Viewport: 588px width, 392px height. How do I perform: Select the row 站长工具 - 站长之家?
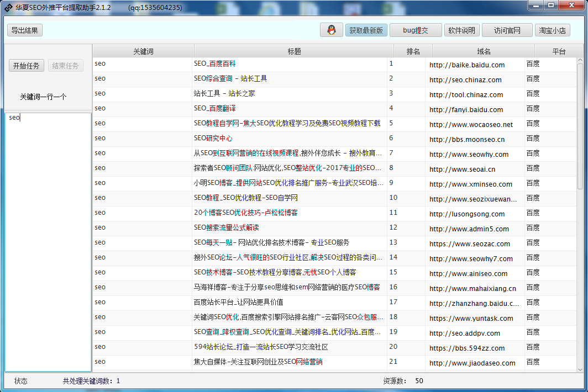tap(334, 94)
